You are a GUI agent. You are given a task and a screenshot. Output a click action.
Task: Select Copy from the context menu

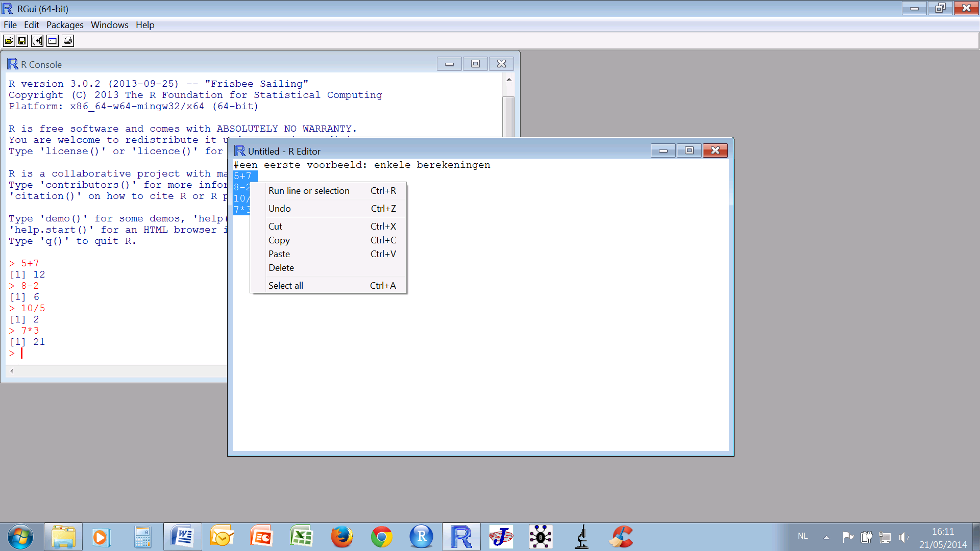(x=279, y=240)
